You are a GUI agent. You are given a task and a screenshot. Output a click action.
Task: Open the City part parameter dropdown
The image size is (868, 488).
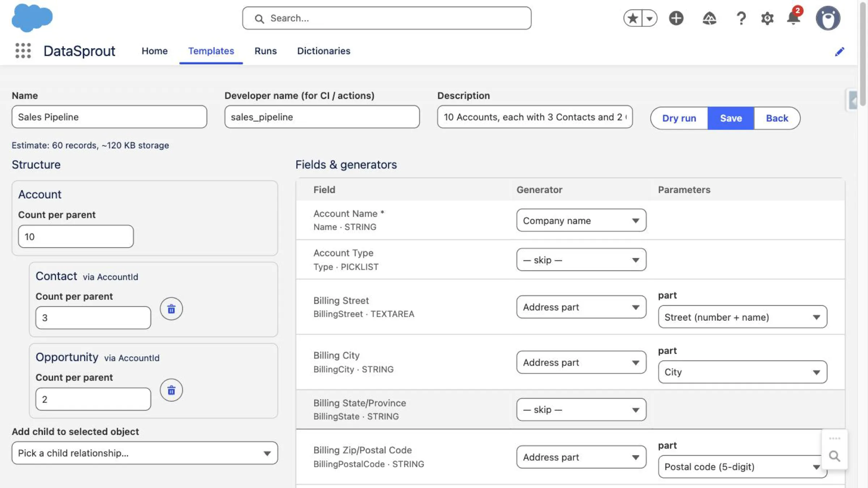(743, 372)
